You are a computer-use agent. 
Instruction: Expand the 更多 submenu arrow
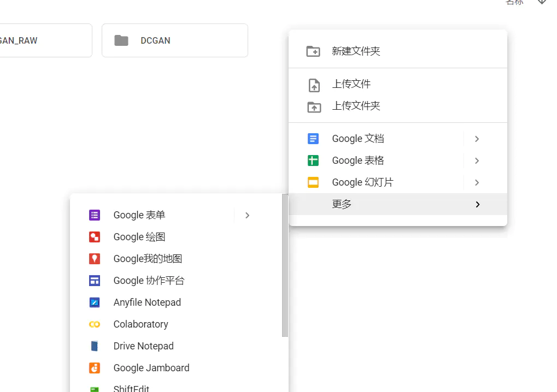click(478, 204)
